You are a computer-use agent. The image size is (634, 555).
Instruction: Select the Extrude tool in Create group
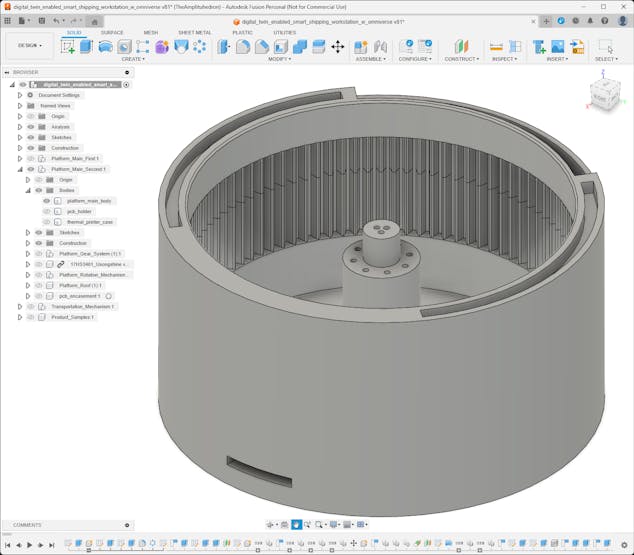[x=86, y=46]
